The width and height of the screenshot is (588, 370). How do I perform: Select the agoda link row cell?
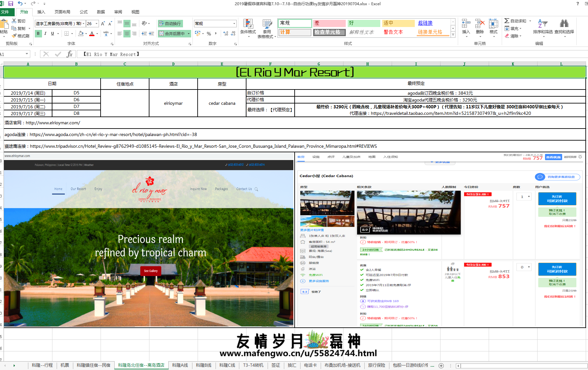tap(295, 134)
